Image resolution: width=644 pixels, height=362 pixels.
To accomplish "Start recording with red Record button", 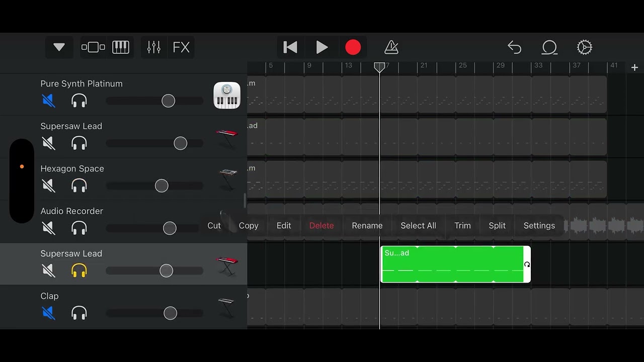I will coord(353,47).
